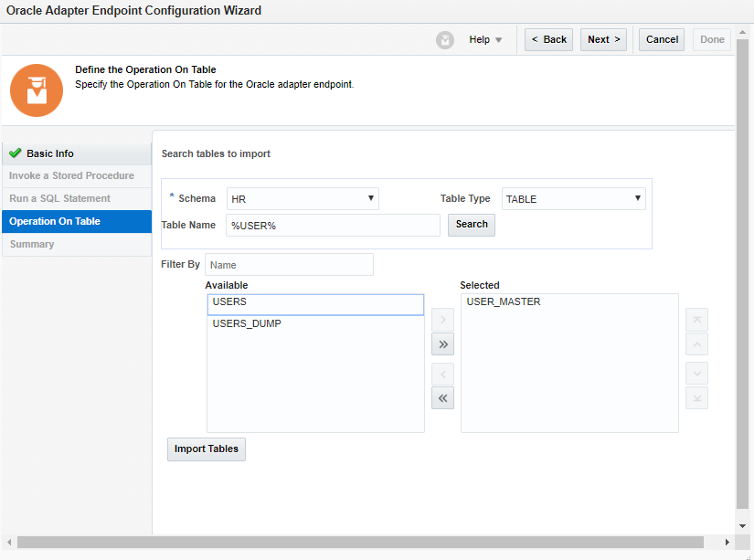Click the Import Tables button

click(x=207, y=449)
